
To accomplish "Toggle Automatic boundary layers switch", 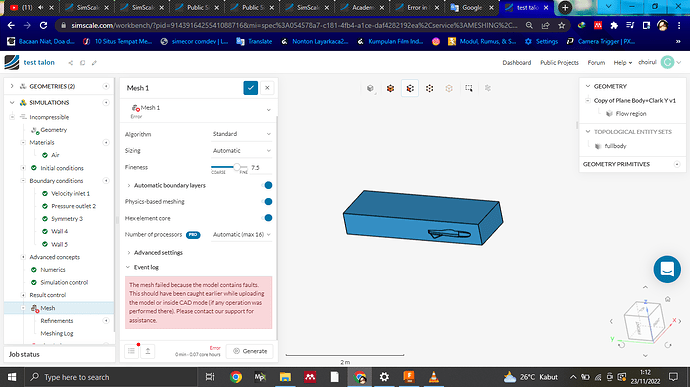I will [267, 185].
